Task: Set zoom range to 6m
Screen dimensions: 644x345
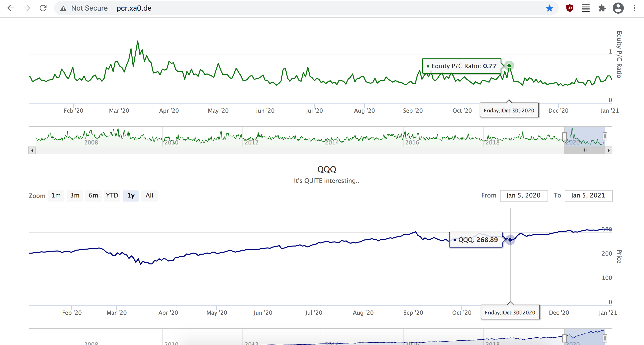Action: (x=93, y=196)
